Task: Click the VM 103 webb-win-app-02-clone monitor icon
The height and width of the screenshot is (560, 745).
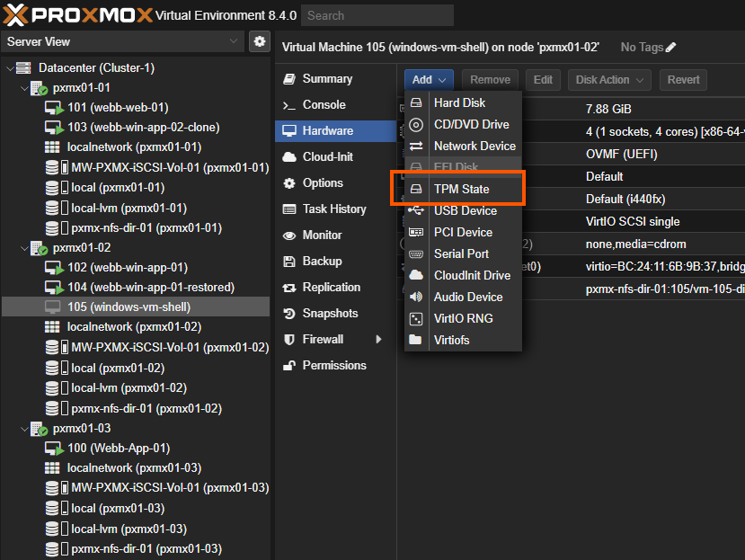Action: (x=54, y=128)
